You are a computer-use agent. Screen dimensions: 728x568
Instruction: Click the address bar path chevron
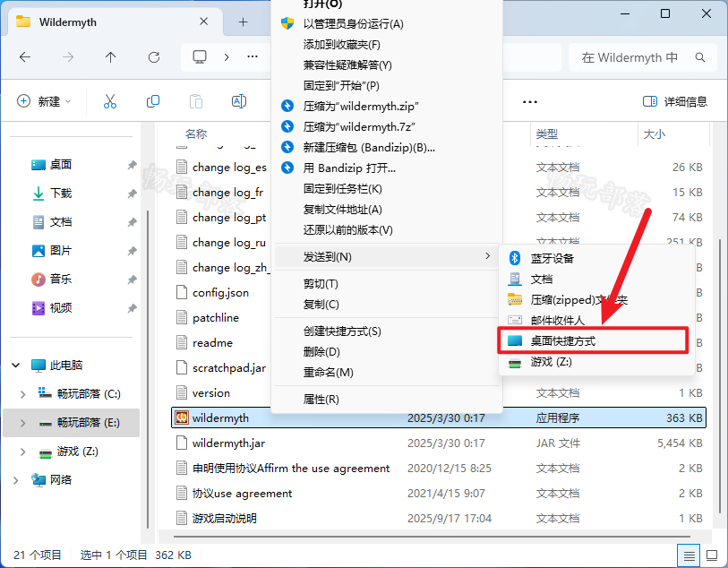click(227, 57)
